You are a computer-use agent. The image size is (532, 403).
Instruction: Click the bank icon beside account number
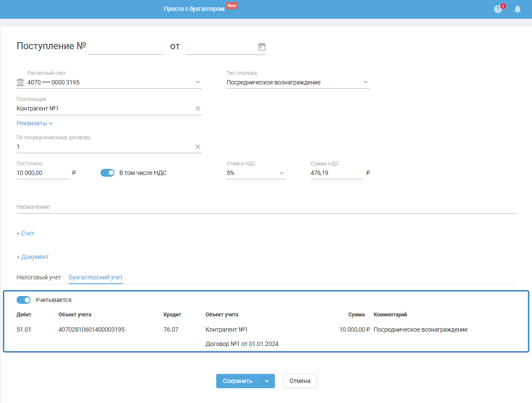[20, 82]
